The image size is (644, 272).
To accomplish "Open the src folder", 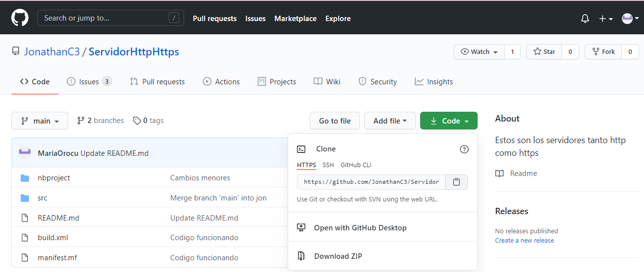I will (43, 198).
